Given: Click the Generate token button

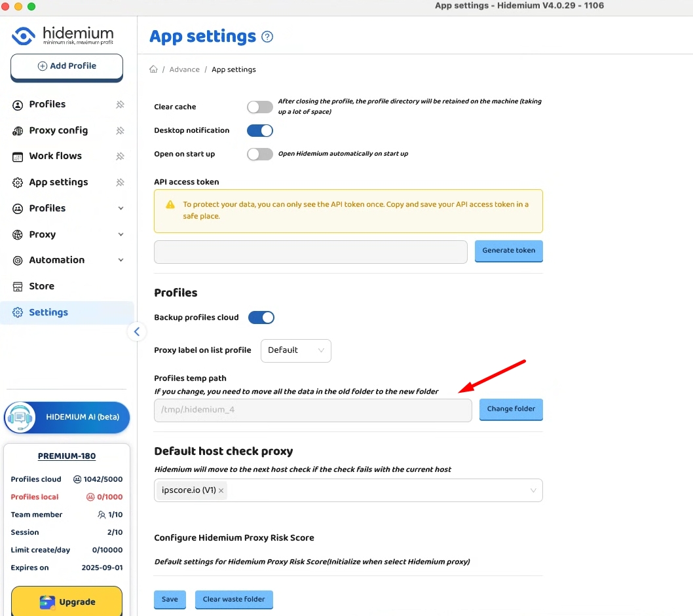Looking at the screenshot, I should tap(508, 251).
